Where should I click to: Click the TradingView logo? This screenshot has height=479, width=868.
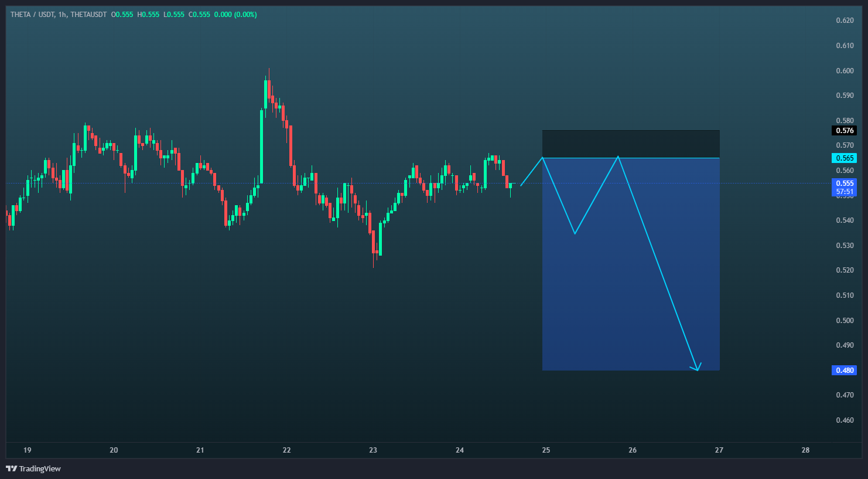(x=33, y=468)
